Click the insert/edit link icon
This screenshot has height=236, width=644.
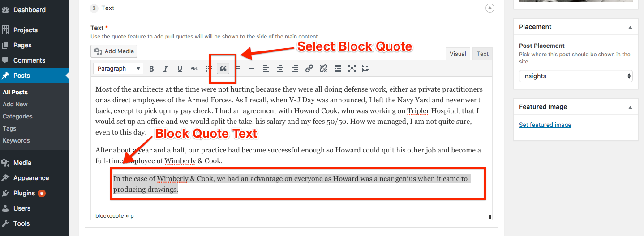click(309, 69)
